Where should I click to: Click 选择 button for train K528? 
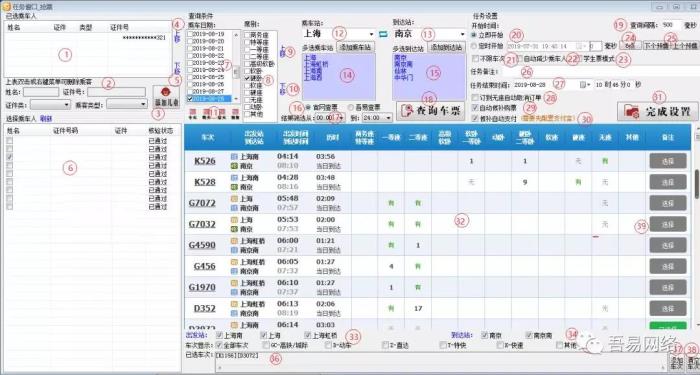tap(668, 182)
